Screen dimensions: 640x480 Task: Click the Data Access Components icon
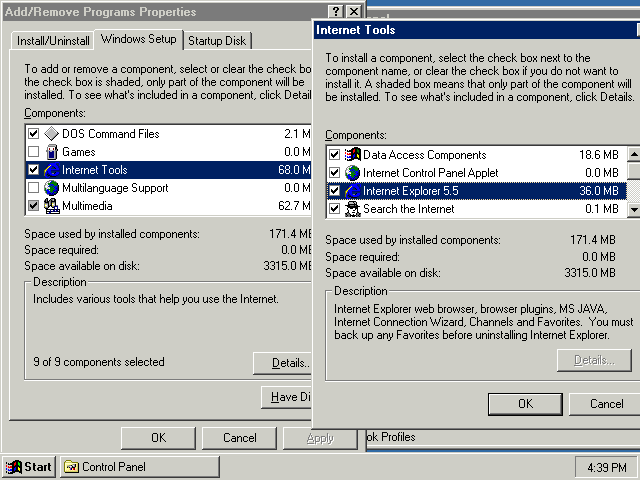tap(353, 155)
